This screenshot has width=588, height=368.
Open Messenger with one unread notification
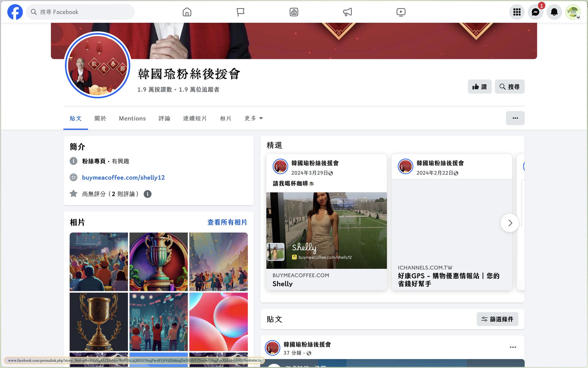point(535,12)
